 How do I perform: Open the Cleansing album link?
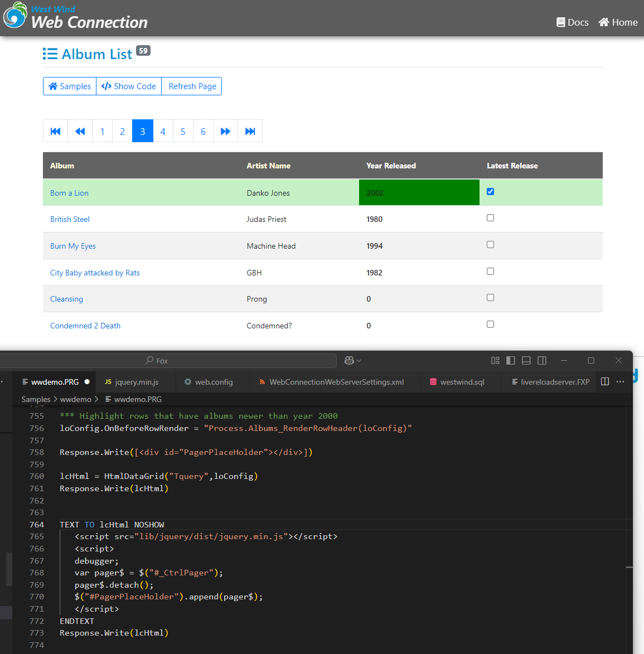click(66, 299)
